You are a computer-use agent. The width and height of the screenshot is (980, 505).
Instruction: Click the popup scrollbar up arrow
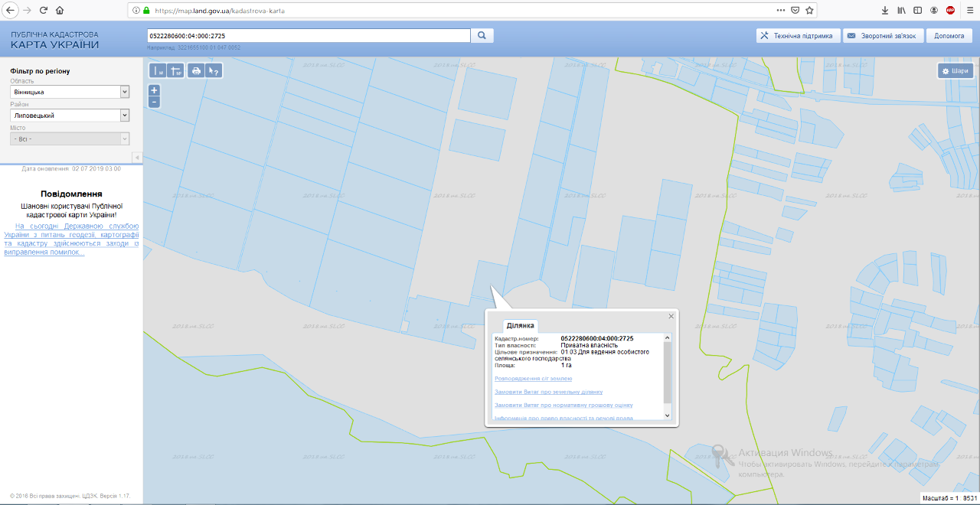point(667,337)
